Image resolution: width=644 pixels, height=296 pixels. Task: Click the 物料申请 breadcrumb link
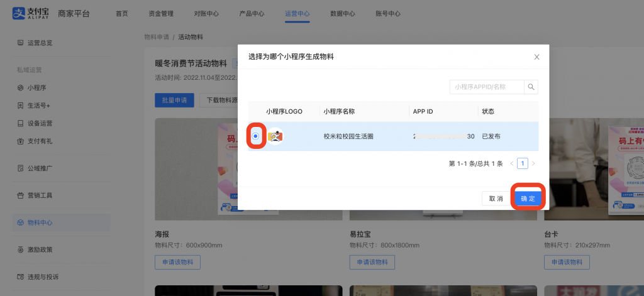(157, 37)
